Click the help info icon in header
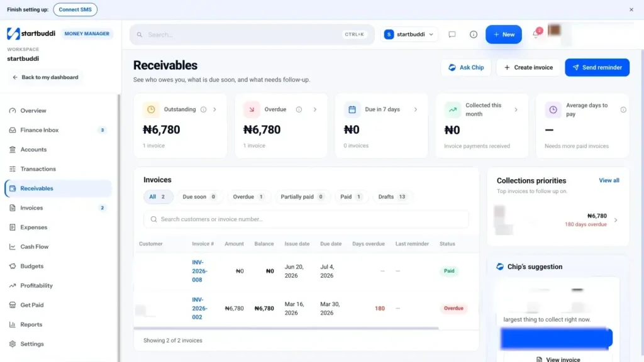This screenshot has width=644, height=362. [474, 35]
